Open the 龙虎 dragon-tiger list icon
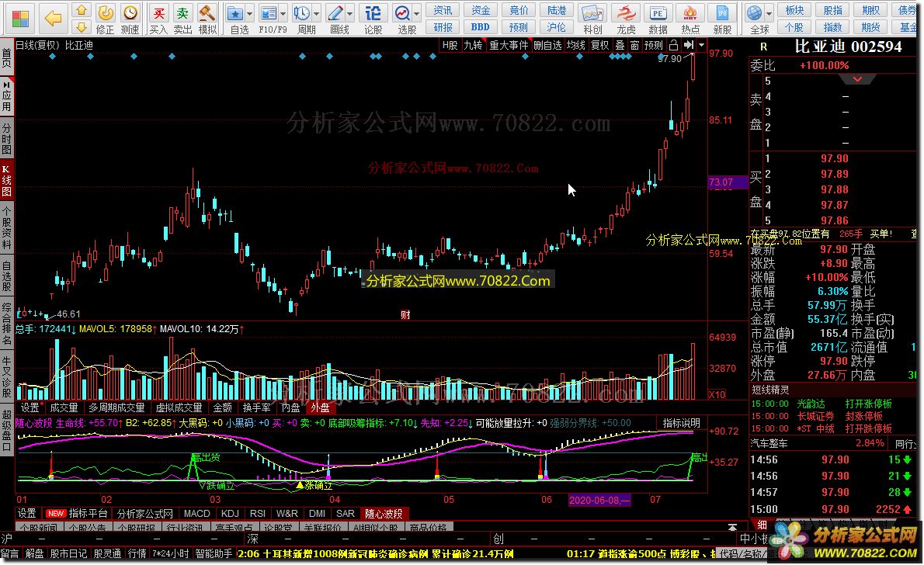Viewport: 924px width, 565px height. tap(626, 19)
